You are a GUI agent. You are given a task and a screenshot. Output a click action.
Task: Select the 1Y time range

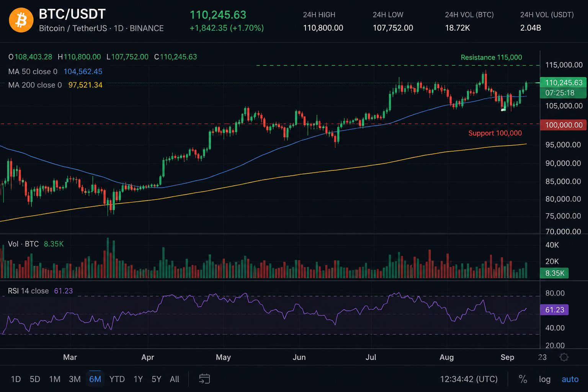pos(138,379)
